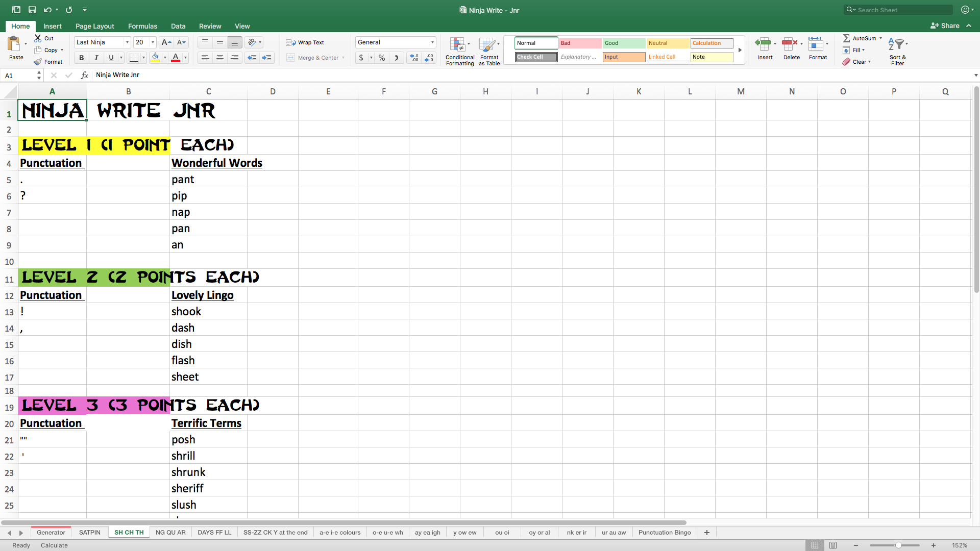This screenshot has width=980, height=551.
Task: Click the Insert Function fx icon
Action: [85, 75]
